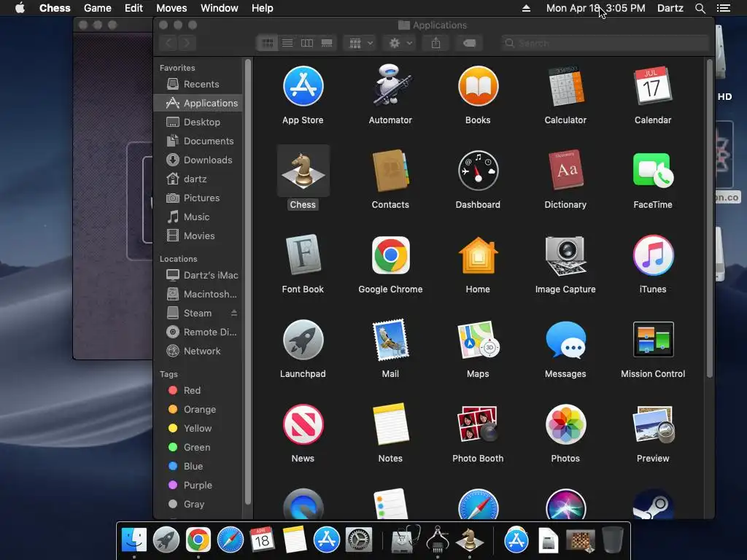Viewport: 747px width, 560px height.
Task: Open the Edit menu
Action: click(x=133, y=8)
